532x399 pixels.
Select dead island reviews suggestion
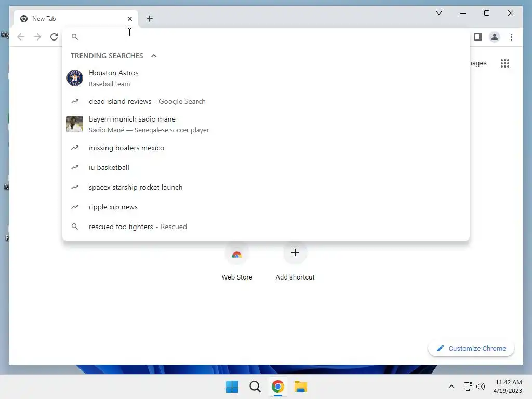(266, 101)
